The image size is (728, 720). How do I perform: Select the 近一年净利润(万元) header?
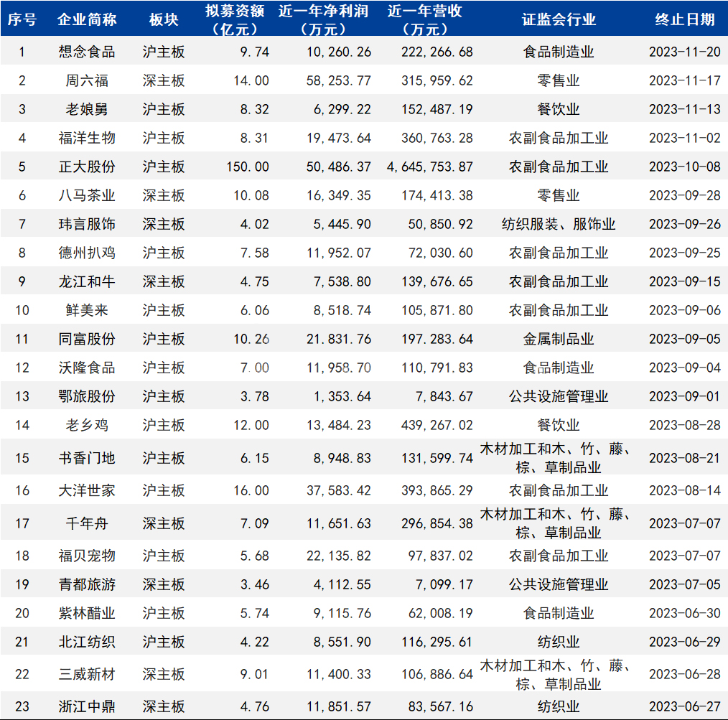click(323, 19)
